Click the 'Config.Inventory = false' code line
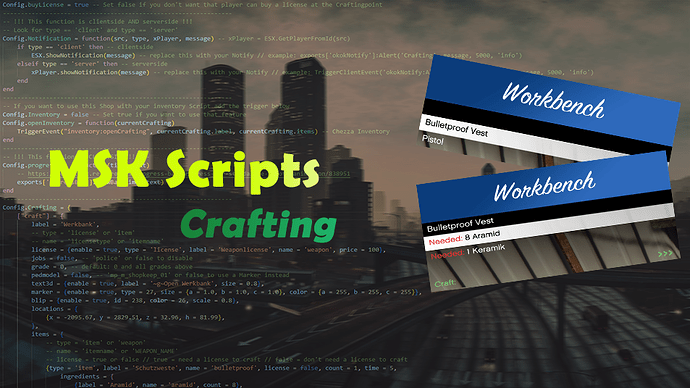The image size is (690, 388). click(x=125, y=114)
